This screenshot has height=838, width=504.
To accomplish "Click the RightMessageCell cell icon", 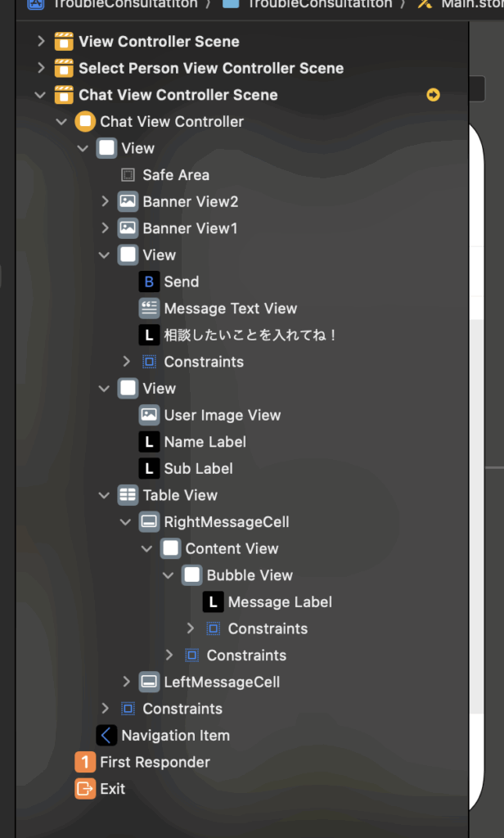I will 149,522.
